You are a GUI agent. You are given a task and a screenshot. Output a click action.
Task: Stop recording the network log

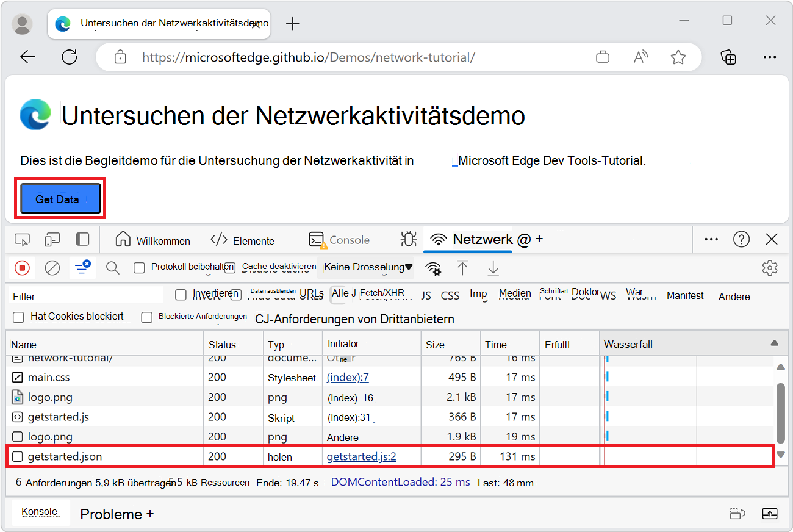click(x=22, y=267)
